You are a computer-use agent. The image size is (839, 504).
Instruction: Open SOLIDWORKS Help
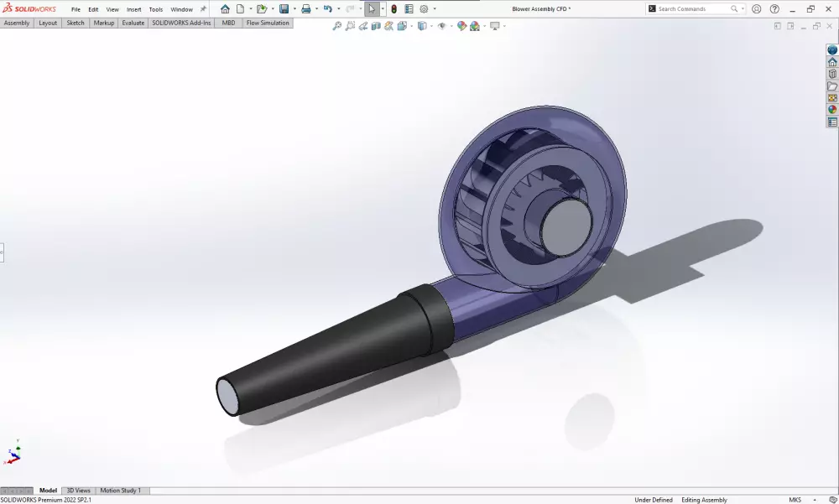[774, 8]
